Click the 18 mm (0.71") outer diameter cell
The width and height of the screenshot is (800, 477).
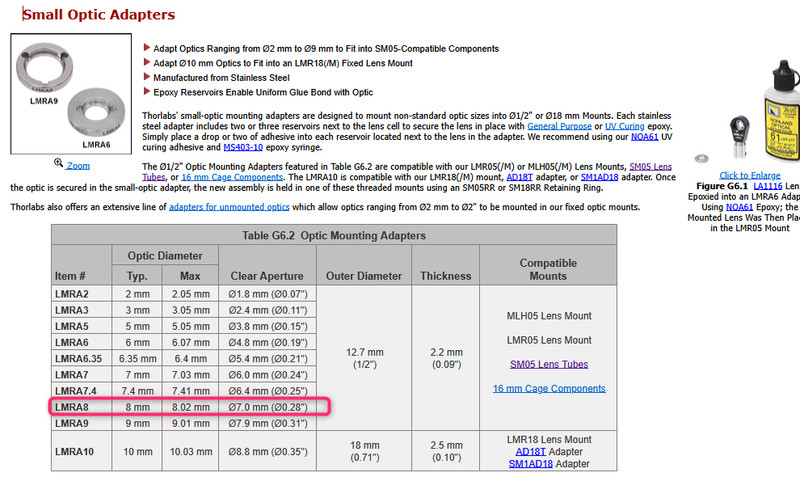click(x=364, y=451)
